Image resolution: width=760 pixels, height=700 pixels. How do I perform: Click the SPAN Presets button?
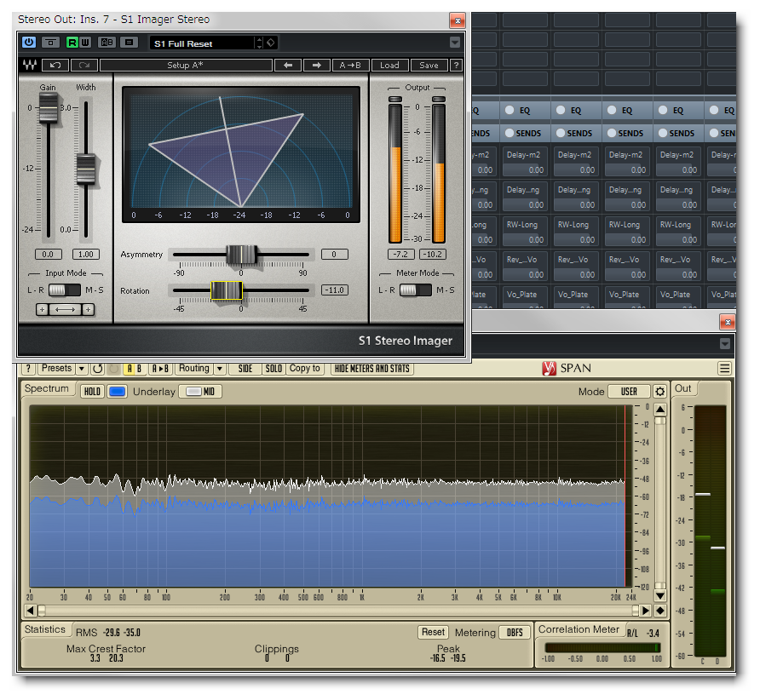coord(56,368)
